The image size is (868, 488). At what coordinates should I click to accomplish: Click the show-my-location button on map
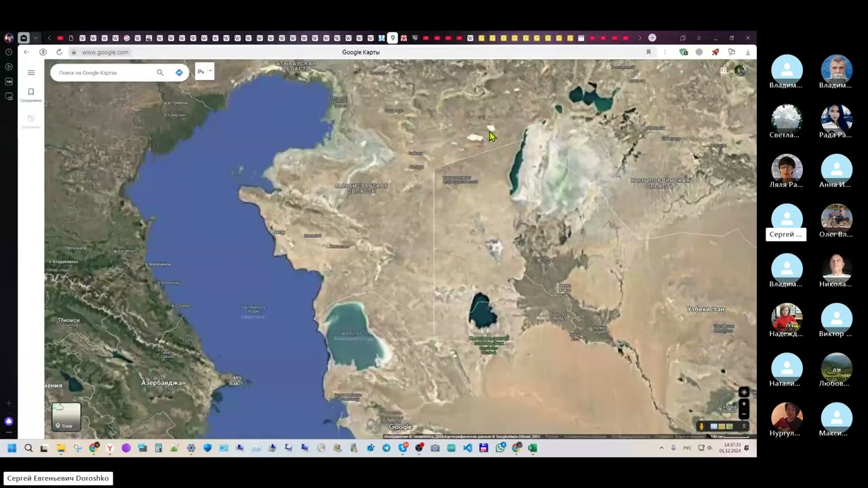744,392
